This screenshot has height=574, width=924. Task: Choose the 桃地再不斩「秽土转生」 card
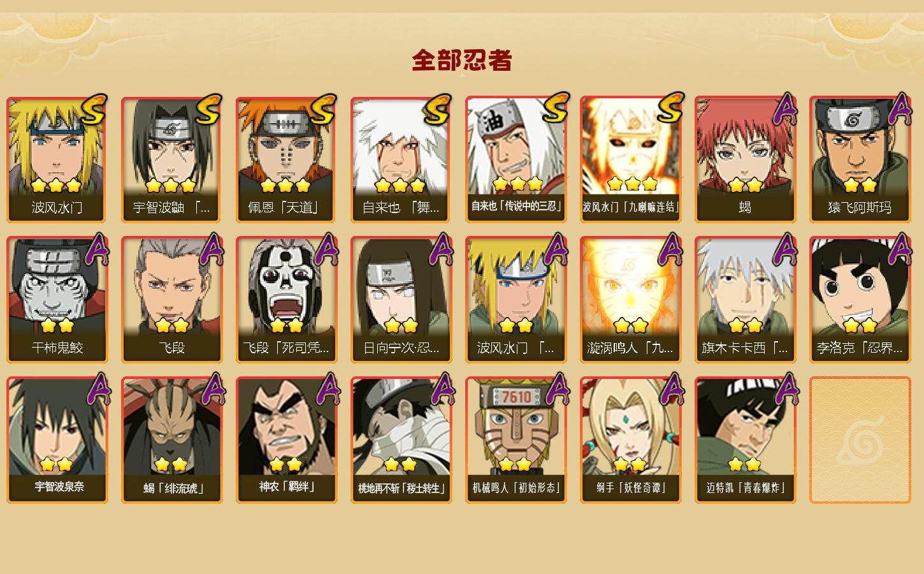(401, 440)
